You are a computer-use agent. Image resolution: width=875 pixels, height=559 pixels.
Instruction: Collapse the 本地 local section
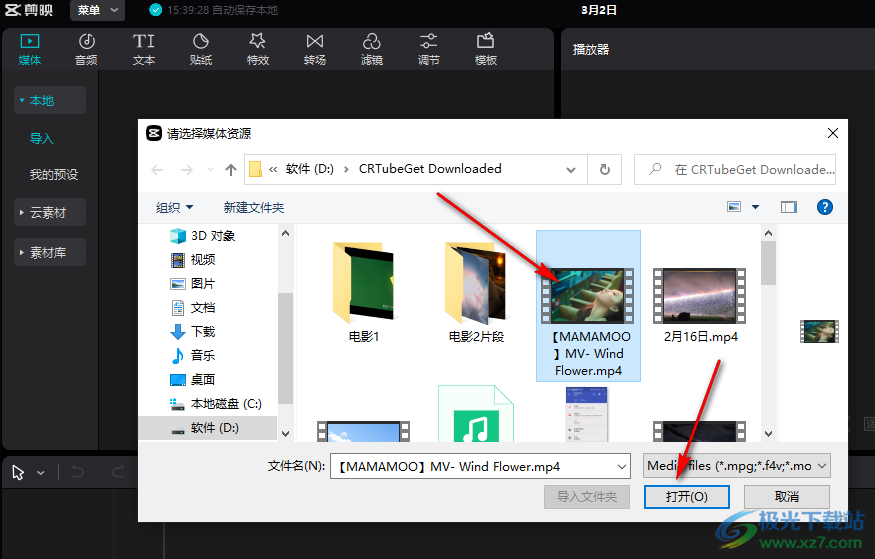pos(50,100)
